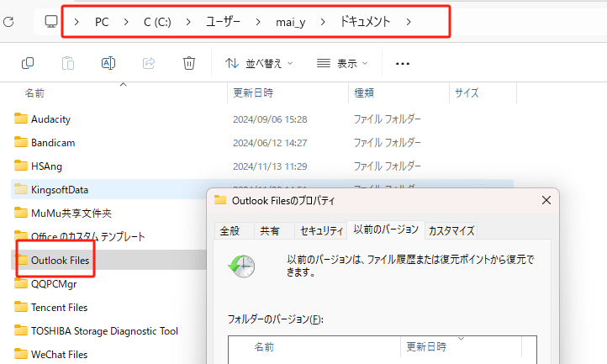Select TOSHIBA Storage Diagnostic Tool folder
The image size is (607, 364).
click(x=104, y=331)
